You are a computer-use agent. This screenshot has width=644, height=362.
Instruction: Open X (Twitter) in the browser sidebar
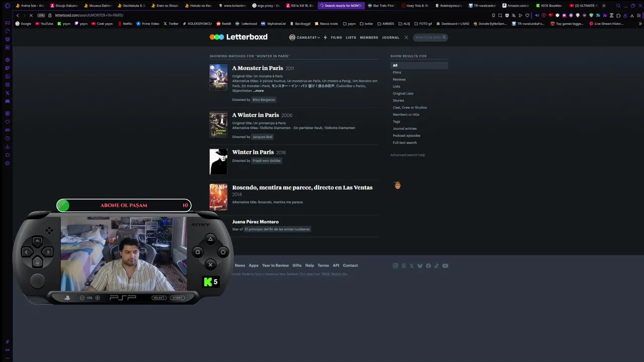click(7, 93)
